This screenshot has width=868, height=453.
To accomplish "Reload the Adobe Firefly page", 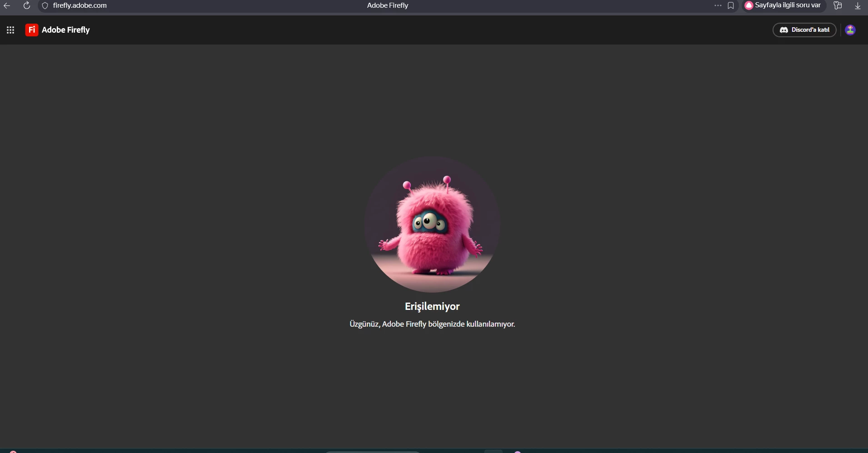I will (27, 5).
